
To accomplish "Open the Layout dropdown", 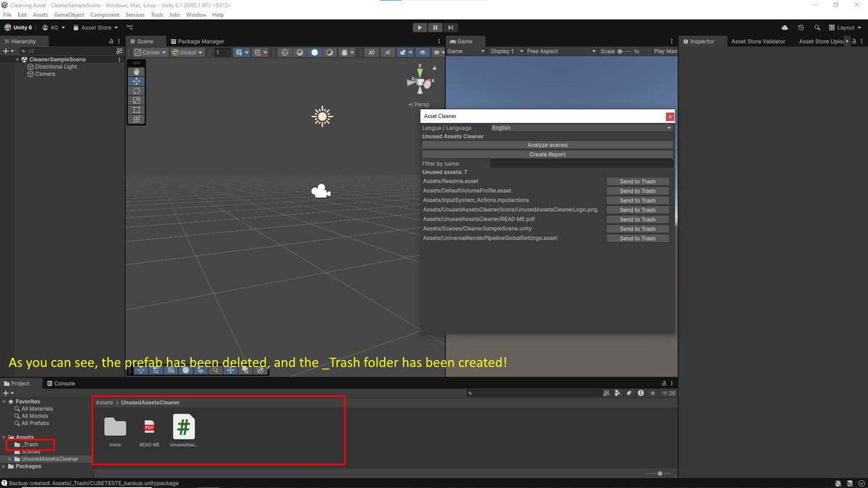I will (846, 27).
